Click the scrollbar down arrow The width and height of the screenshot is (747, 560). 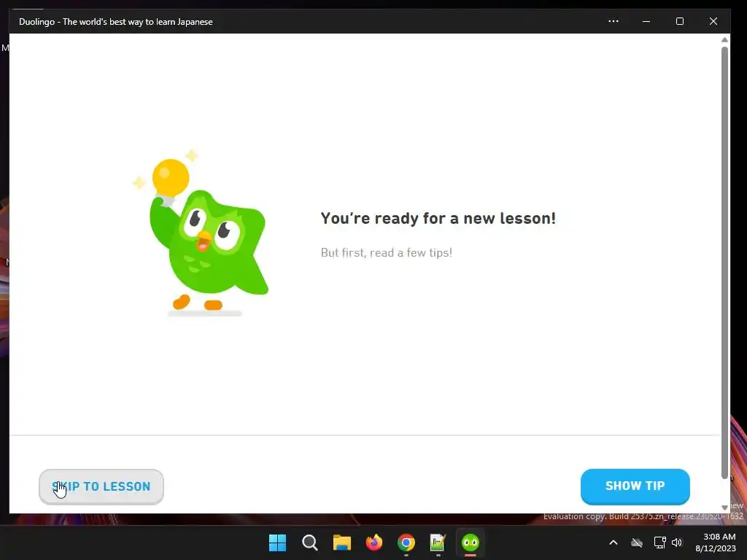coord(724,507)
